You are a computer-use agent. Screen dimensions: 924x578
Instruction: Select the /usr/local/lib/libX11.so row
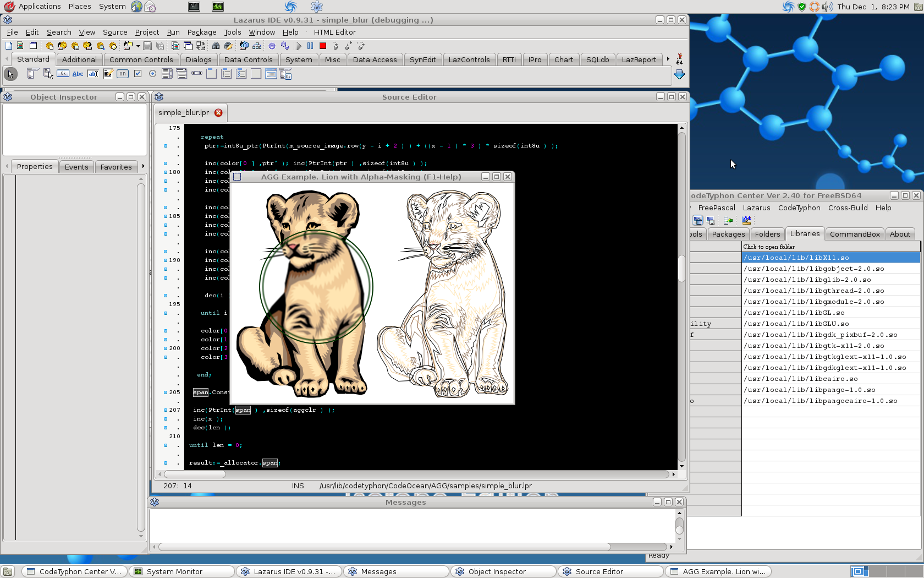click(x=831, y=258)
